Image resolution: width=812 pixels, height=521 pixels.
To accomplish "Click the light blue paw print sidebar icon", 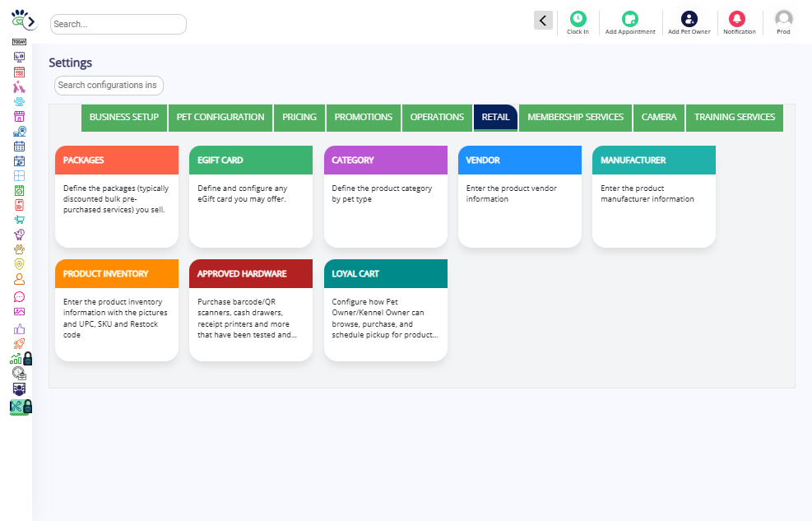I will click(x=19, y=101).
